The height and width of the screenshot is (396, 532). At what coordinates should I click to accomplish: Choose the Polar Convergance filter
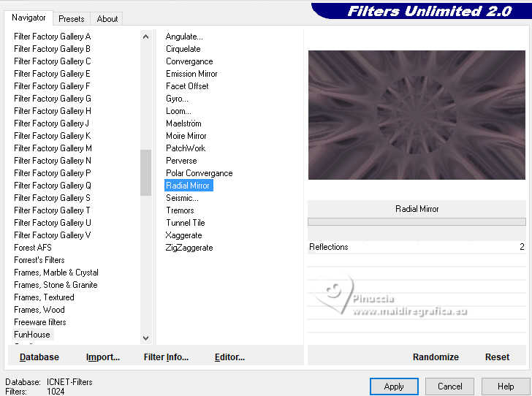point(199,173)
